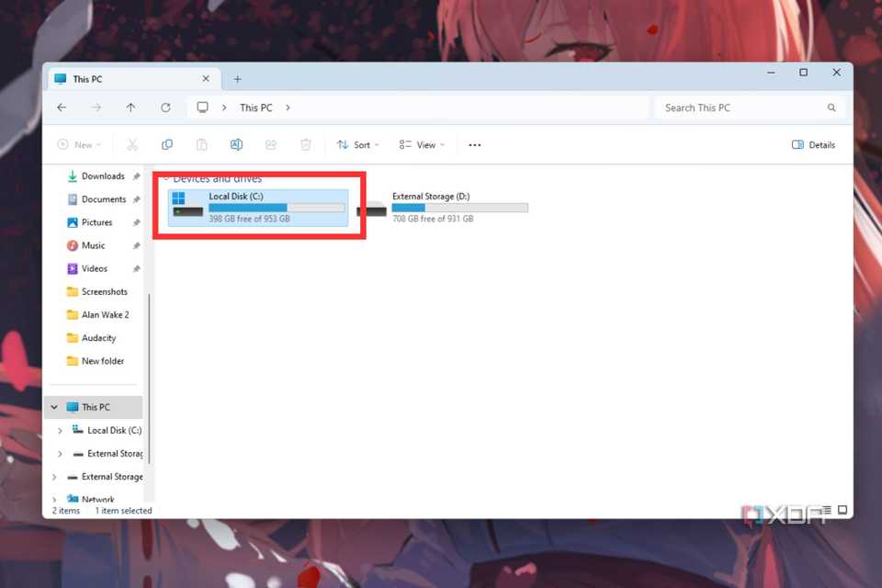
Task: Click the Forward navigation arrow
Action: click(x=96, y=107)
